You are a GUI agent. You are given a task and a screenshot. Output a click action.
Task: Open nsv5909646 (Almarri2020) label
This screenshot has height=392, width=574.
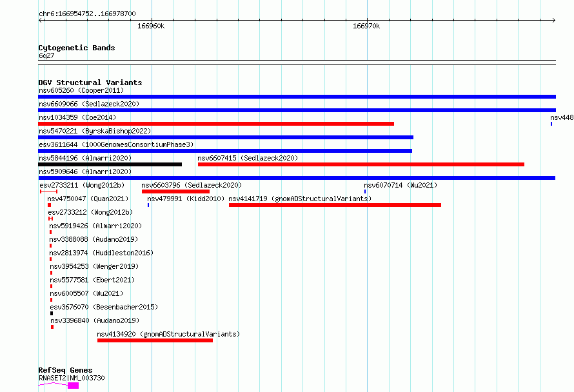pos(85,171)
